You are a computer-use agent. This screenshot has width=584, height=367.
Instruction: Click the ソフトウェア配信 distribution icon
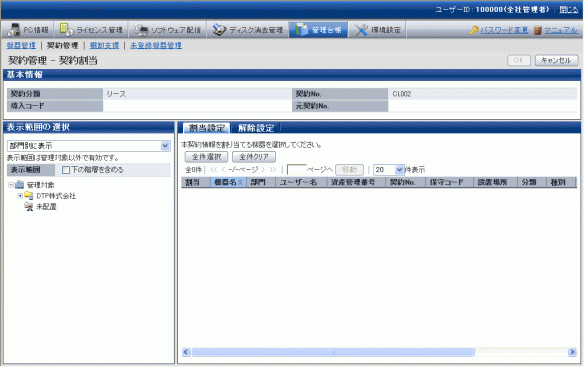tap(141, 30)
